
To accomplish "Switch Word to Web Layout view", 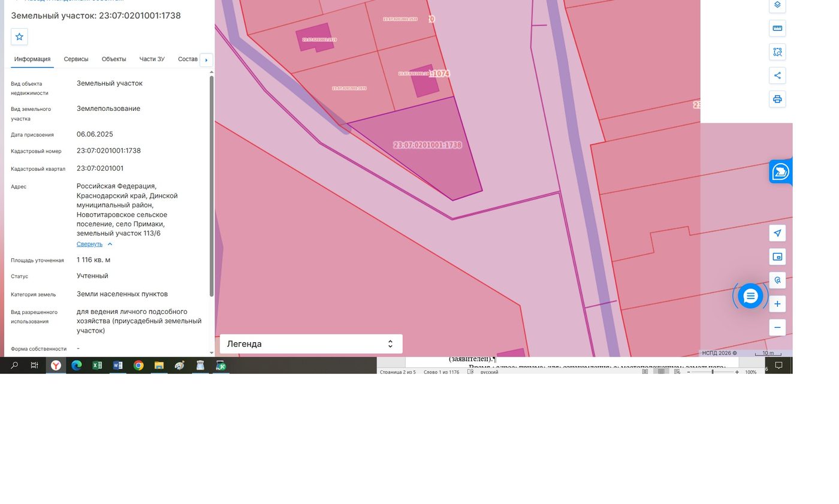I will pos(677,372).
